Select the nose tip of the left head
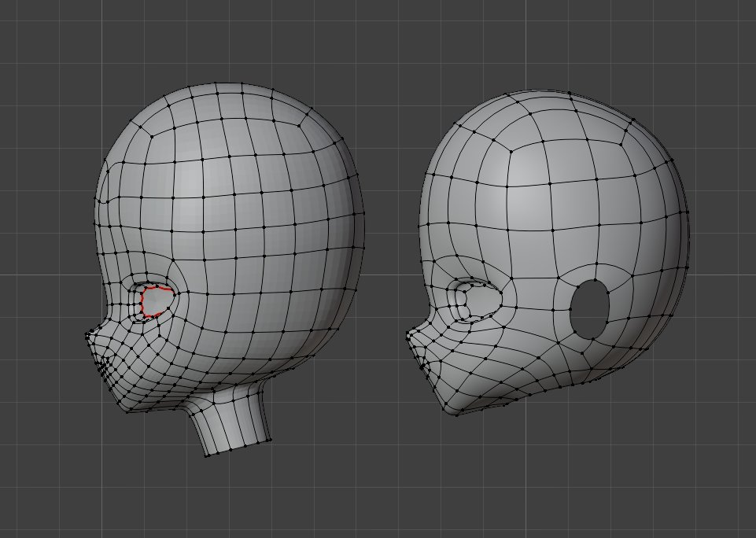The height and width of the screenshot is (538, 756). 90,336
